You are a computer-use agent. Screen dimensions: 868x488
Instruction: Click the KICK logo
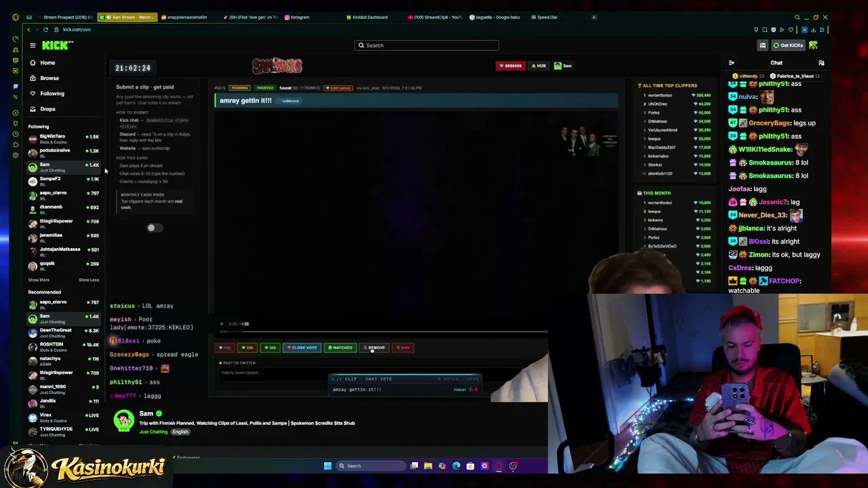coord(58,45)
